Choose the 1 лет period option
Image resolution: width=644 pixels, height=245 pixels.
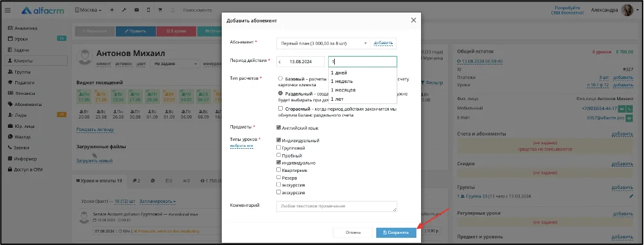pos(362,99)
